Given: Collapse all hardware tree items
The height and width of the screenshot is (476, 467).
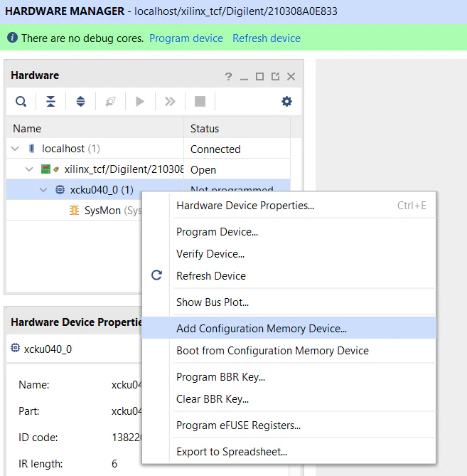Looking at the screenshot, I should click(x=51, y=102).
